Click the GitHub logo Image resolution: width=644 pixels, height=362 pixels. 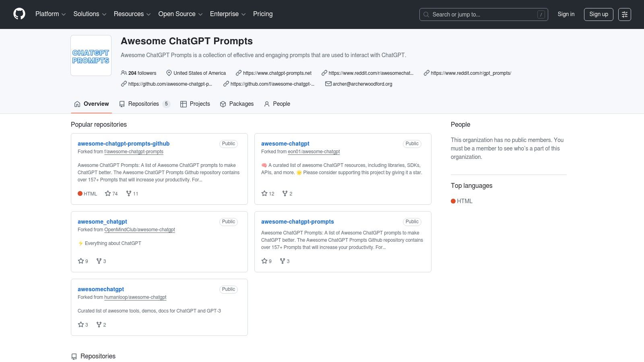click(x=19, y=14)
